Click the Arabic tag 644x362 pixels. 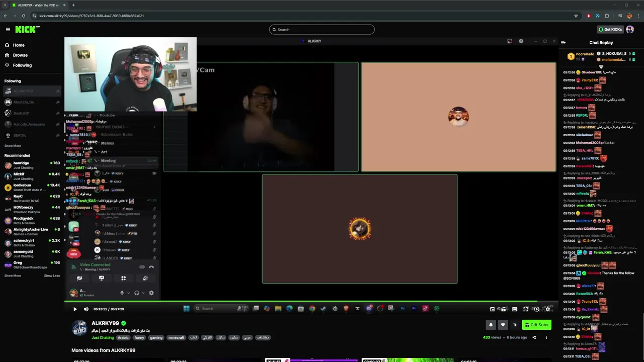point(123,337)
